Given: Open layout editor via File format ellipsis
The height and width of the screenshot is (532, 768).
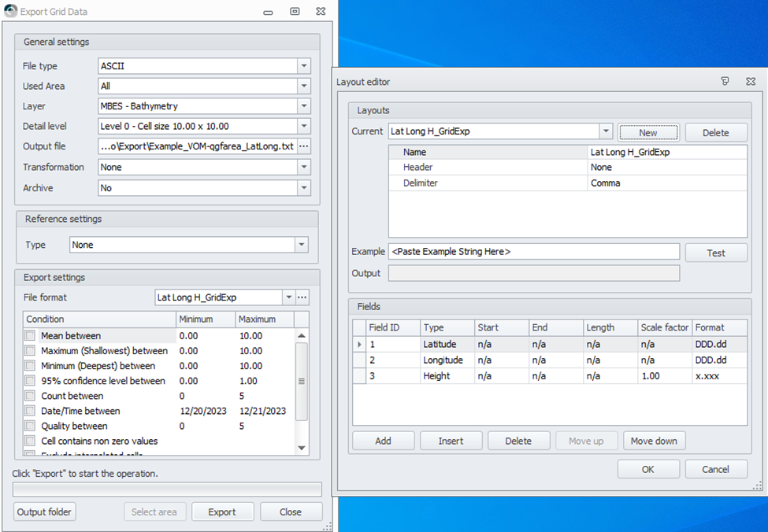Looking at the screenshot, I should click(x=302, y=297).
